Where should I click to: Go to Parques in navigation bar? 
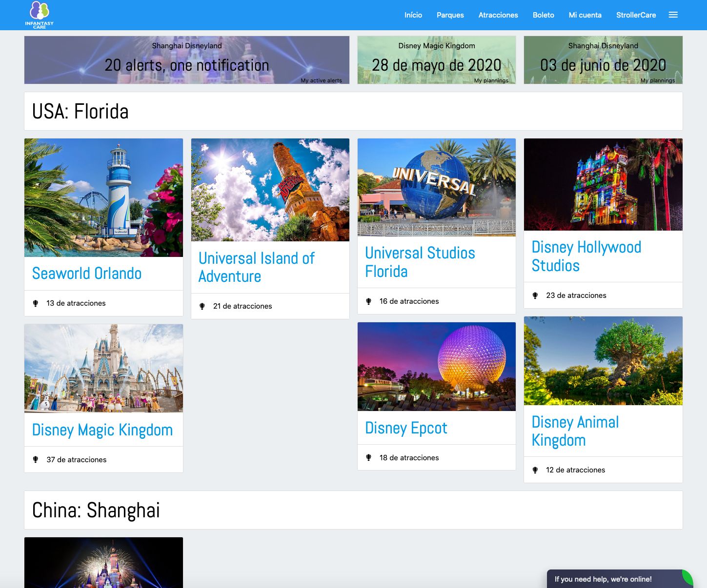coord(450,15)
